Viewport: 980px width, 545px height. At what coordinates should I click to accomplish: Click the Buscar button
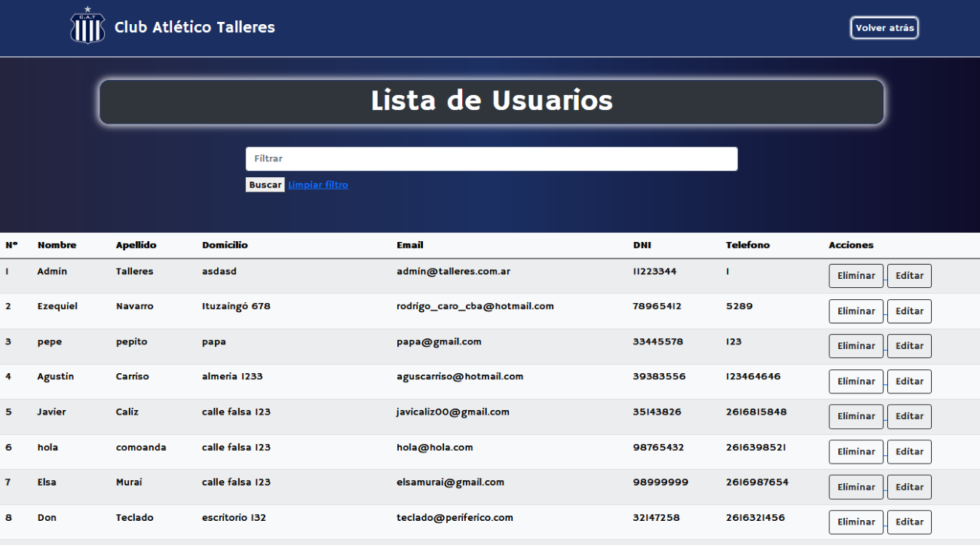[265, 185]
